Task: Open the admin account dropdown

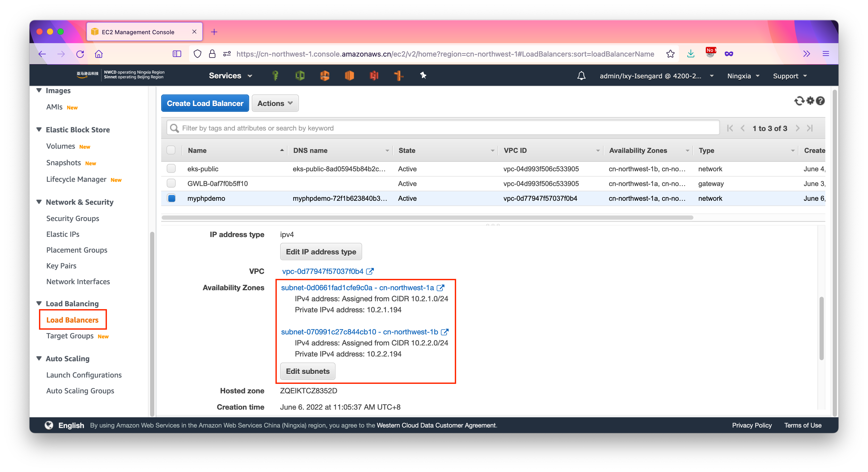Action: (657, 76)
